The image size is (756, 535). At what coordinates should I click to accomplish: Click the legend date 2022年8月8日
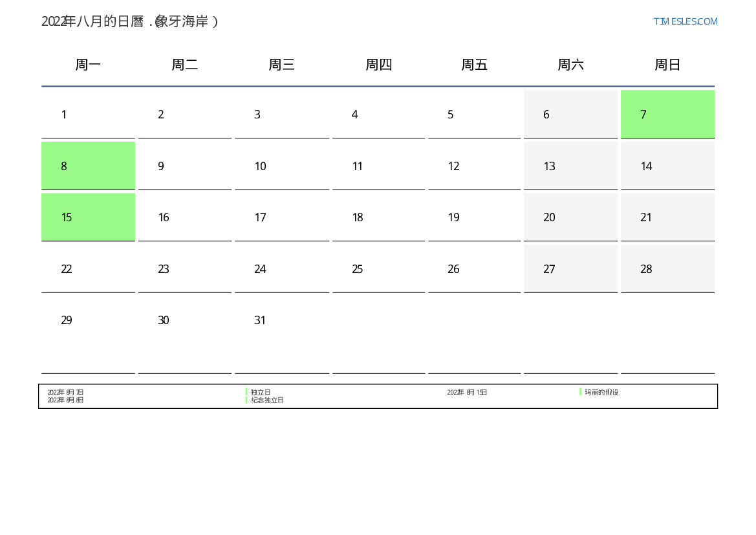pyautogui.click(x=65, y=400)
